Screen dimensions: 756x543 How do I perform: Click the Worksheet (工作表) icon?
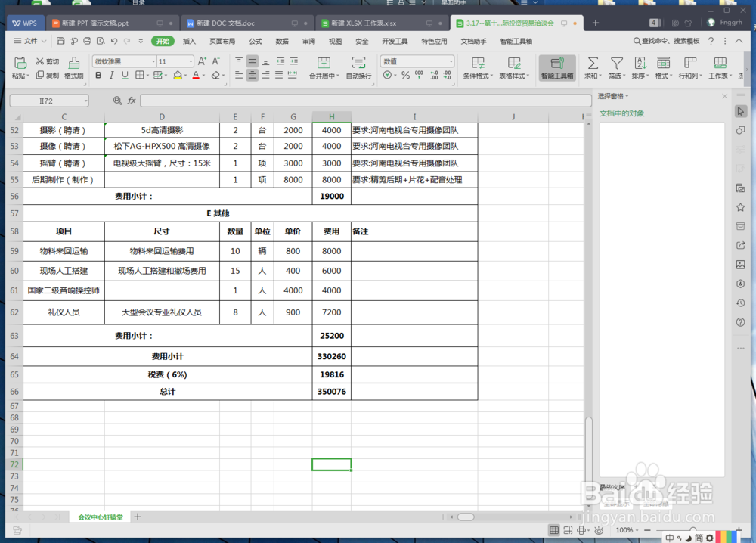click(720, 63)
